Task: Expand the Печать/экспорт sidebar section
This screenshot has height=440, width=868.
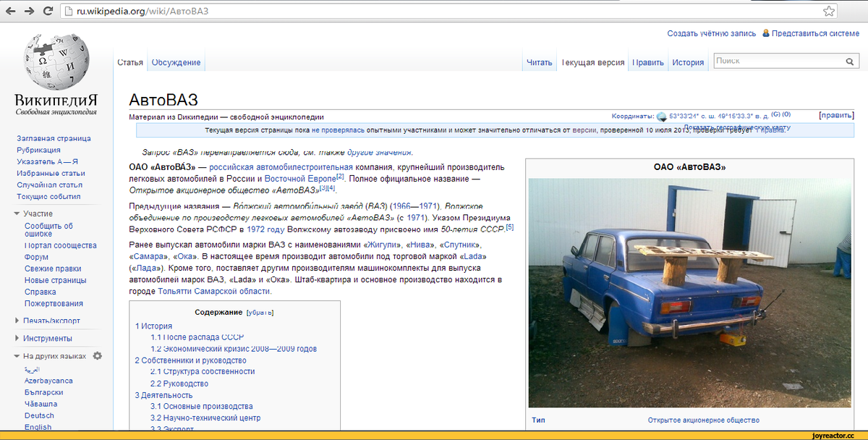Action: [x=17, y=321]
